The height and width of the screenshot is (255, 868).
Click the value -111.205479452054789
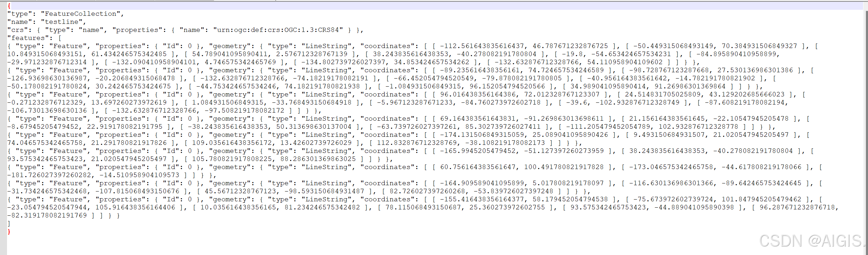coord(608,127)
